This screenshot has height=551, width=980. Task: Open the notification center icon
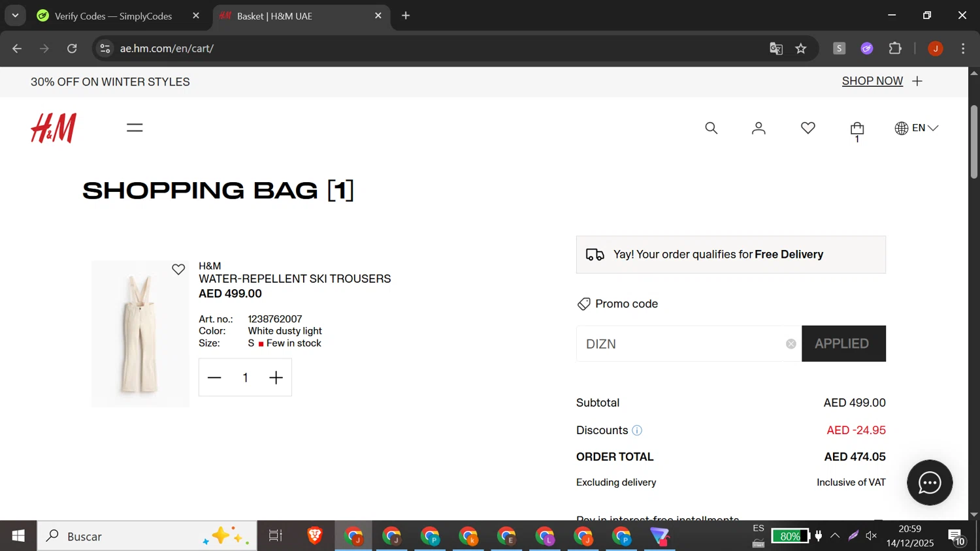coord(957,537)
